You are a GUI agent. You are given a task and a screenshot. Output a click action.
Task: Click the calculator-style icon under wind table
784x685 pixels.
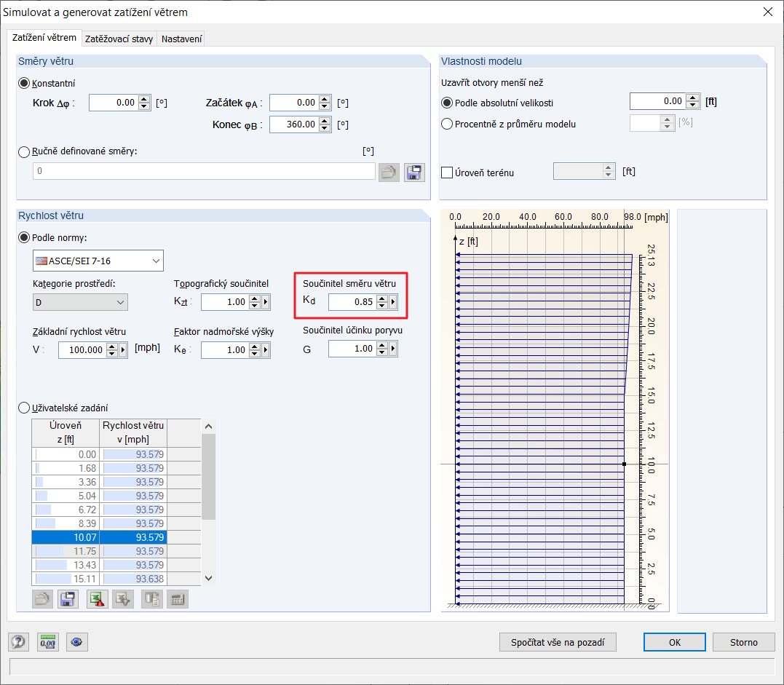[178, 598]
